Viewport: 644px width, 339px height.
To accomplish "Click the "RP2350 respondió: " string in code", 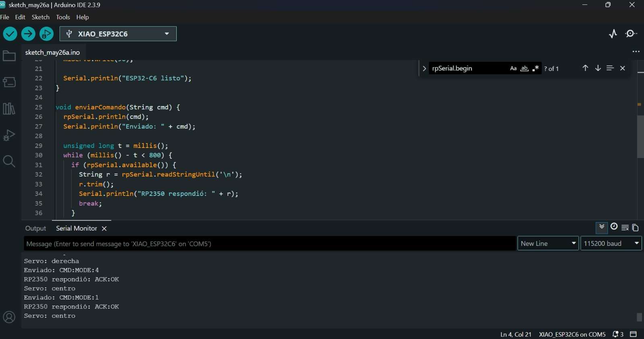I will pyautogui.click(x=176, y=194).
